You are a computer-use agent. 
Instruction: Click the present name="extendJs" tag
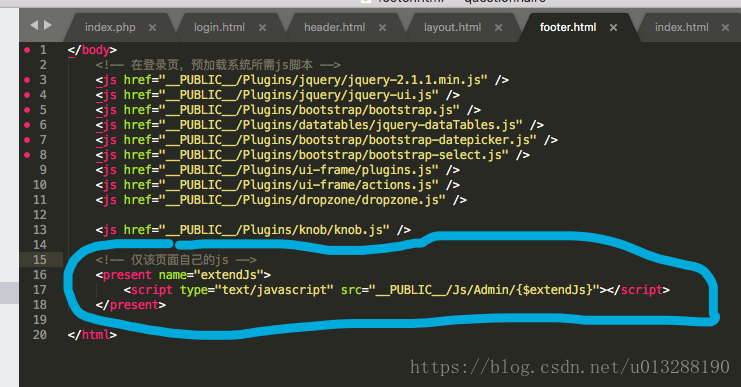tap(183, 275)
